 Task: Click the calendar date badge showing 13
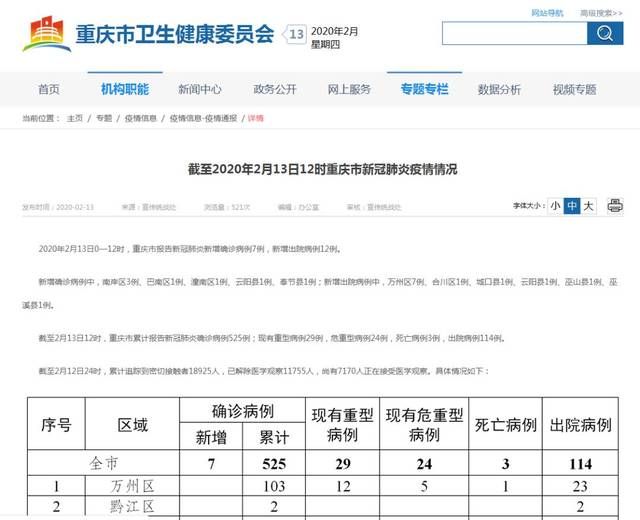click(x=297, y=35)
